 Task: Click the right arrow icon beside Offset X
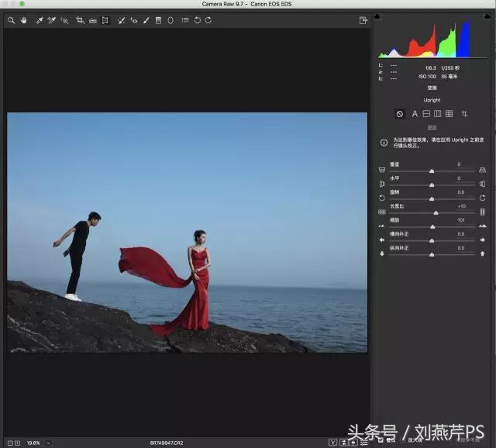tap(482, 240)
